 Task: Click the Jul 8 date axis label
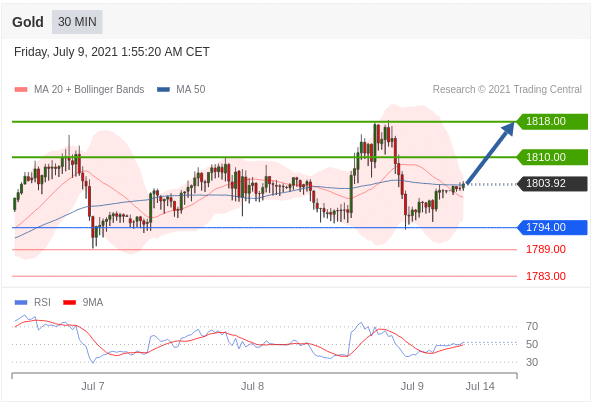252,386
